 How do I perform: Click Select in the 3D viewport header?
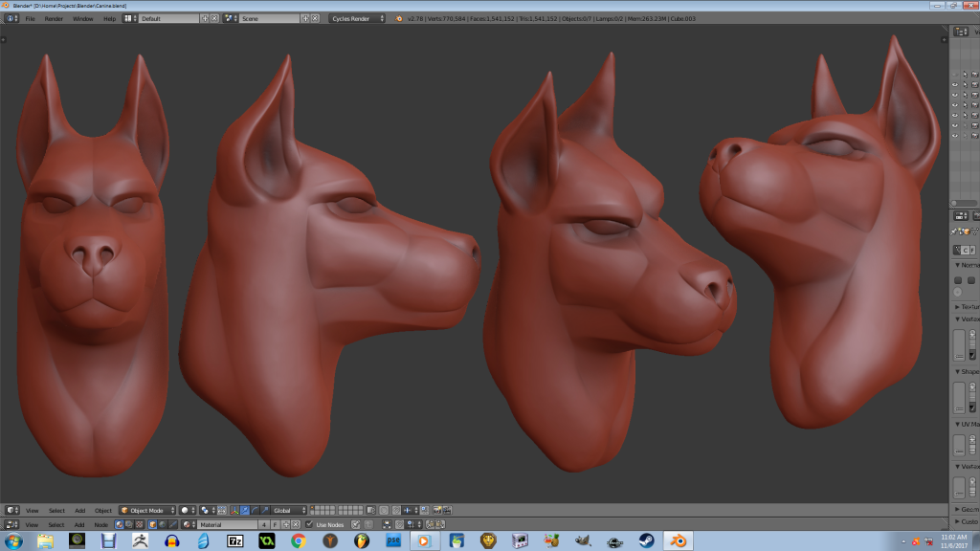(57, 511)
